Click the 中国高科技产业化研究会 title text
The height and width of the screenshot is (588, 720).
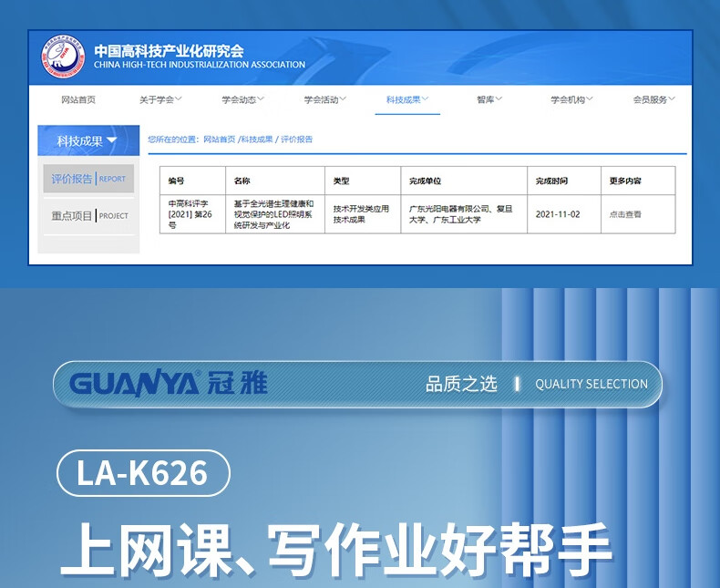point(169,50)
